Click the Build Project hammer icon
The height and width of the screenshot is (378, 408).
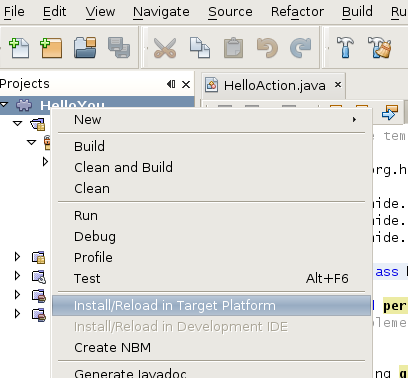tap(345, 48)
